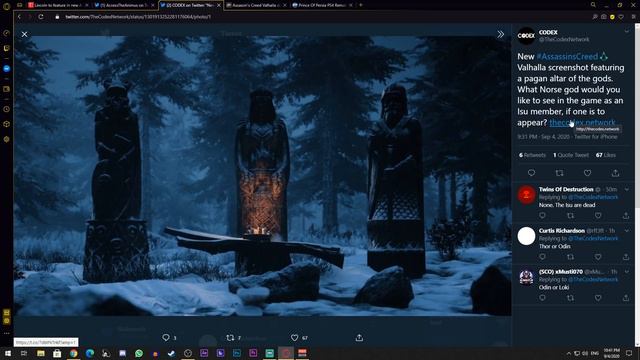Open the Windows Start menu
The width and height of the screenshot is (640, 360).
click(7, 353)
